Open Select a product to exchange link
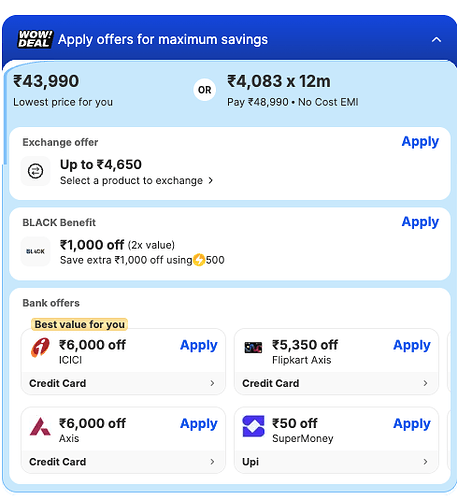The width and height of the screenshot is (457, 500). 136,180
